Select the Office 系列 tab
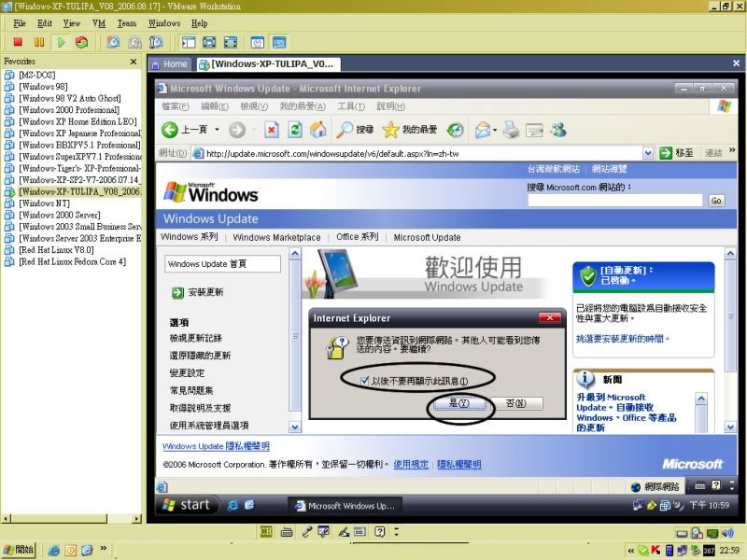 click(358, 237)
